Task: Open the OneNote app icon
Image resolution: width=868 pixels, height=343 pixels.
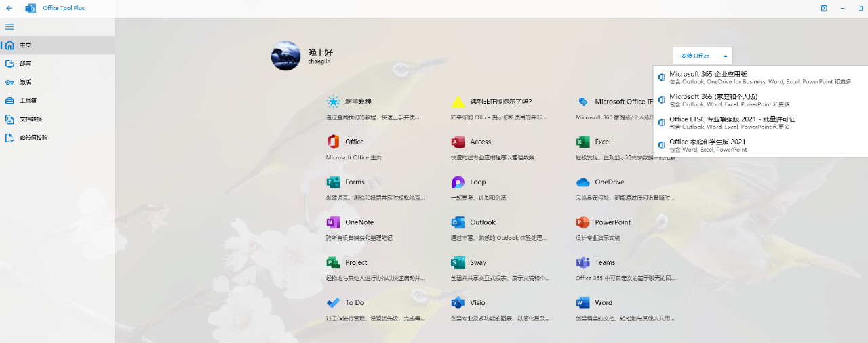Action: click(x=333, y=222)
